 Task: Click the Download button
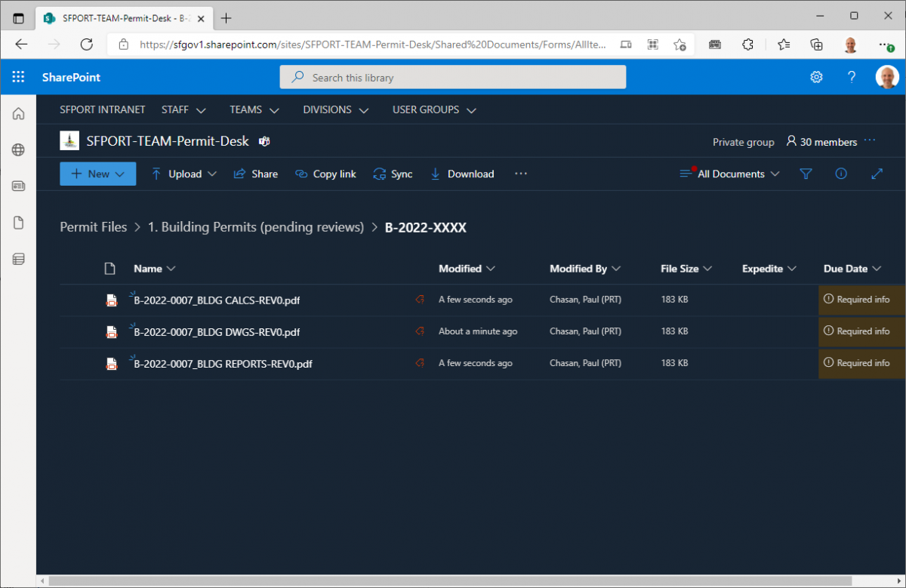point(461,174)
